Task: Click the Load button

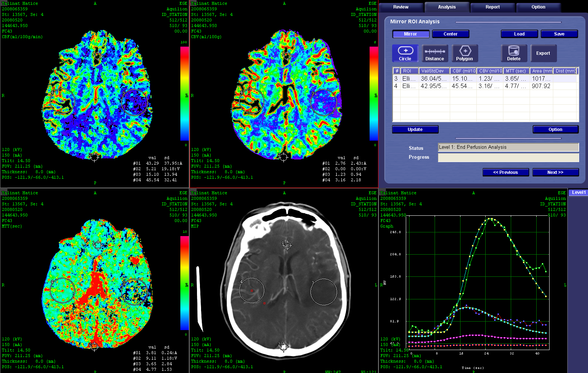Action: coord(519,34)
